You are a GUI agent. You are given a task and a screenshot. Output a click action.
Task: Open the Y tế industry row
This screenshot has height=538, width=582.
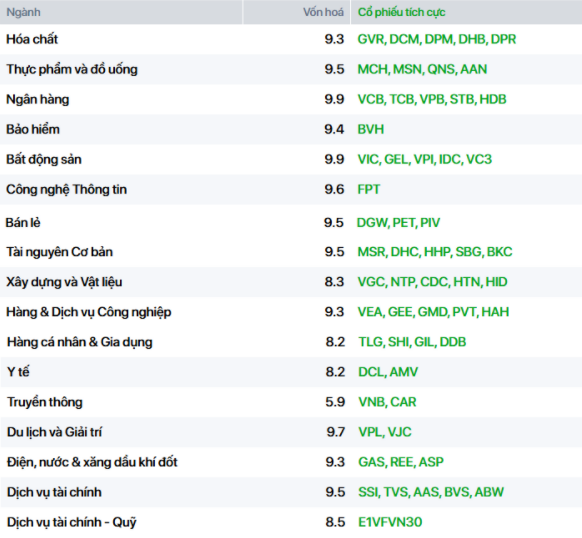(291, 372)
